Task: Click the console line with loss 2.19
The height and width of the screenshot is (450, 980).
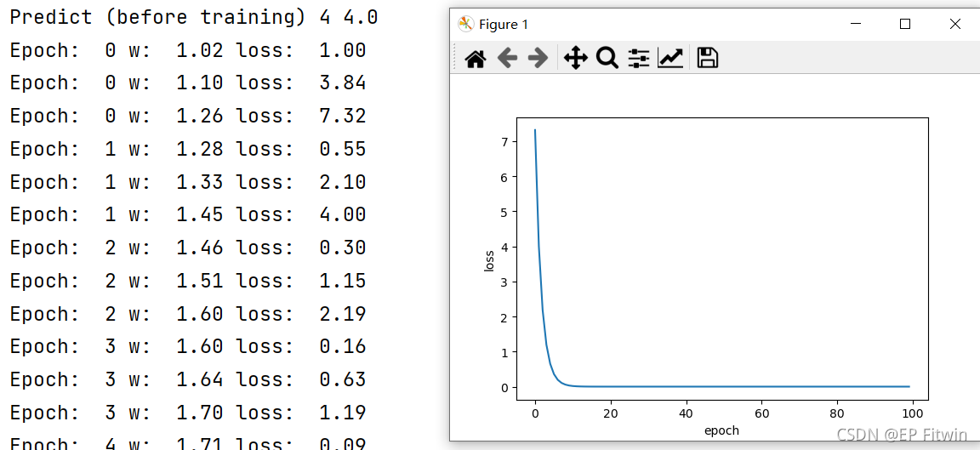Action: click(188, 313)
